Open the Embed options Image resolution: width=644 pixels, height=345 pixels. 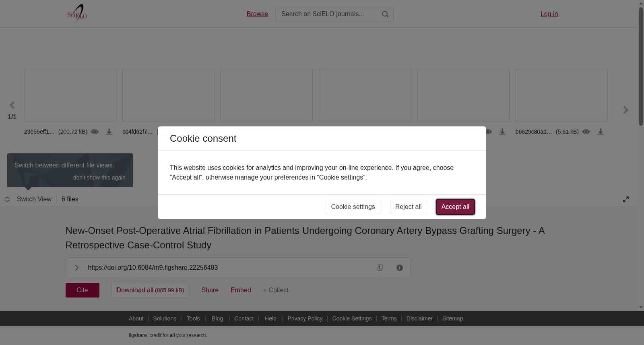click(x=241, y=290)
